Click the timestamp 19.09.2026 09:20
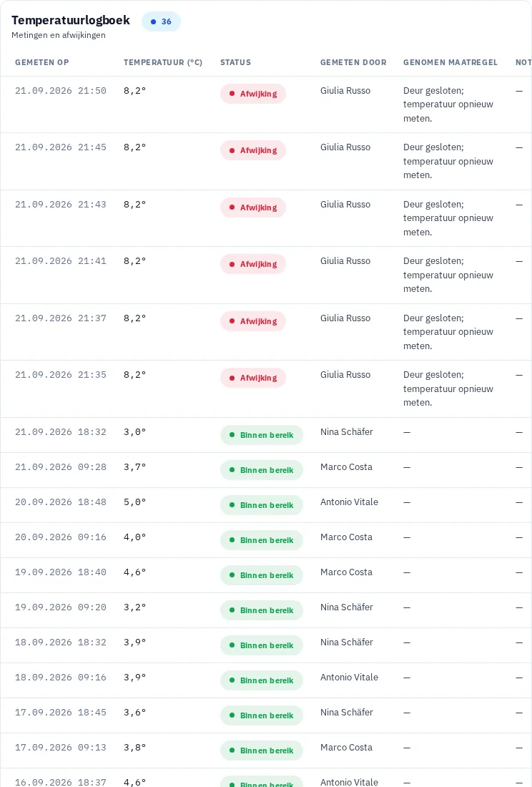 coord(61,608)
